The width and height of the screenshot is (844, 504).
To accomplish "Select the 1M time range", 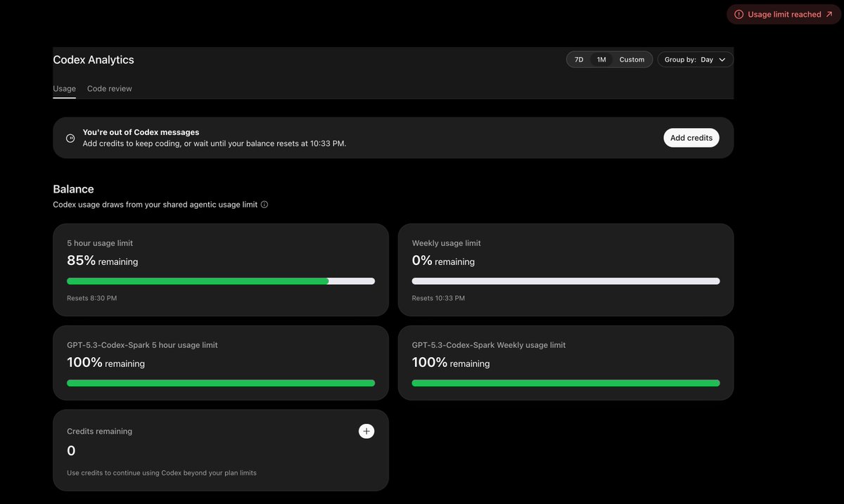I will tap(601, 60).
